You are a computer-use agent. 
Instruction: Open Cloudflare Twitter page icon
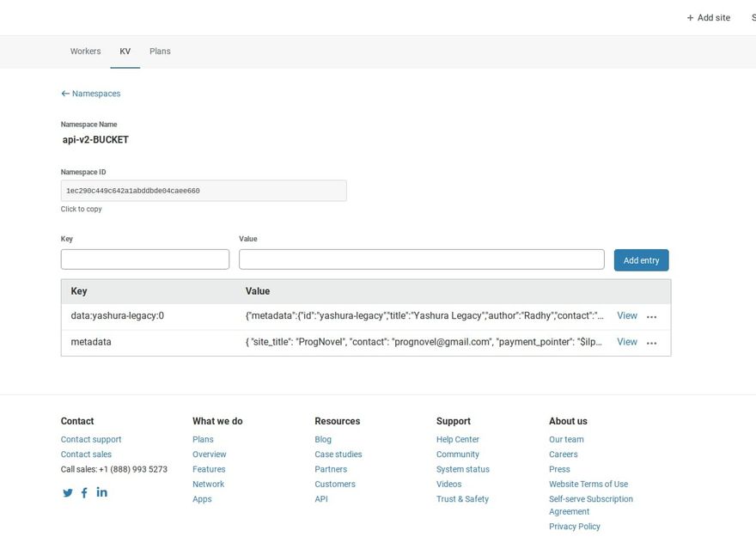pos(68,493)
